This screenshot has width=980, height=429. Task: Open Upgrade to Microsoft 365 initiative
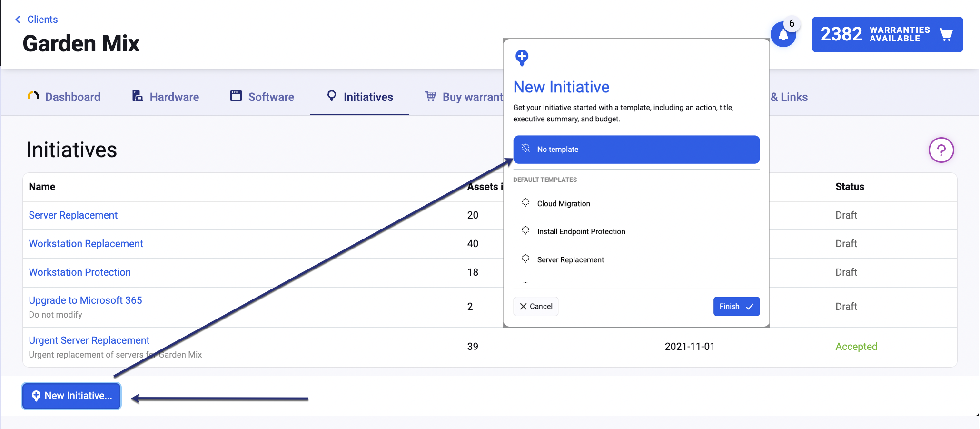click(85, 300)
